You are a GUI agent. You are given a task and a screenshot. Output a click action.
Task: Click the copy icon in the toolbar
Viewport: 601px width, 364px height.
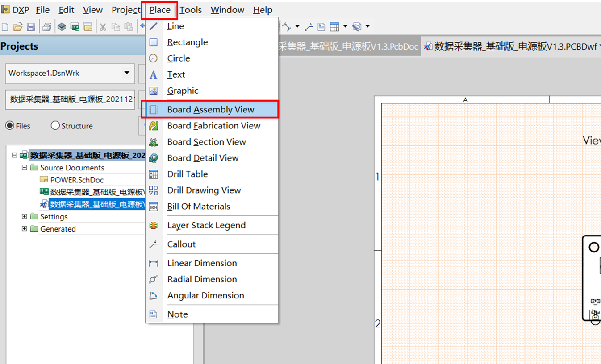click(x=116, y=27)
